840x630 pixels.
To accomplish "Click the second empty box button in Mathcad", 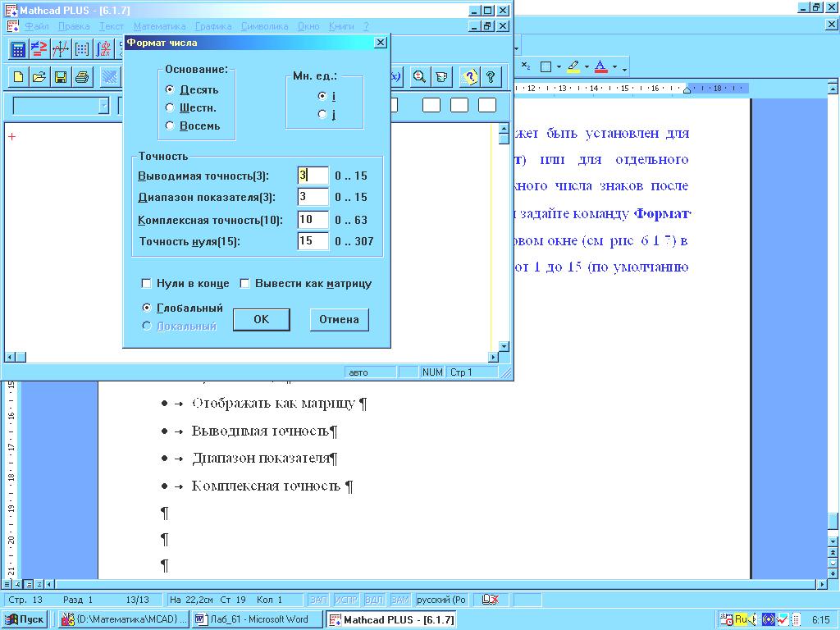I will (459, 105).
